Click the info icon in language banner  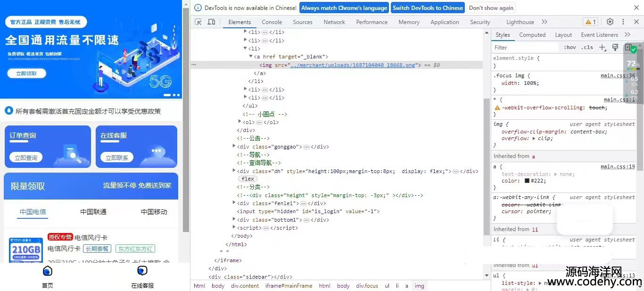point(198,8)
